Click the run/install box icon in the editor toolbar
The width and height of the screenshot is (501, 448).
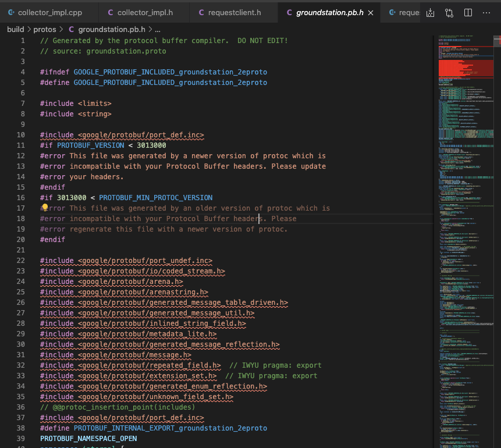click(430, 12)
